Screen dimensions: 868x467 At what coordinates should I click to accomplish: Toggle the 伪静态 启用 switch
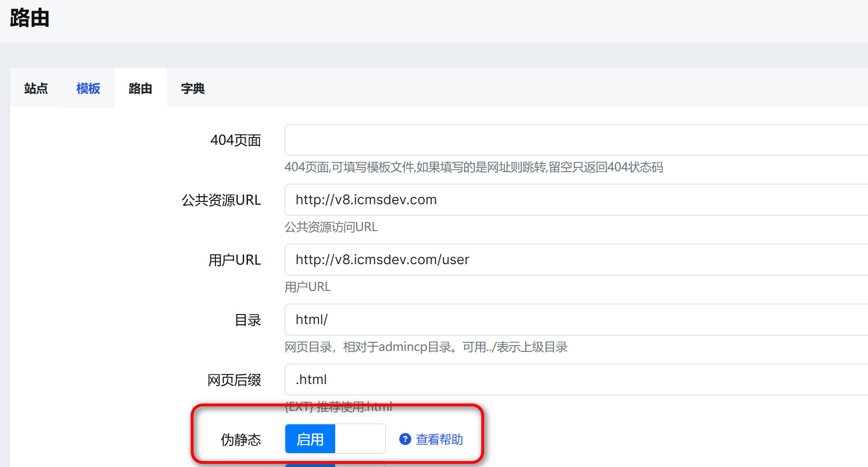[x=310, y=439]
